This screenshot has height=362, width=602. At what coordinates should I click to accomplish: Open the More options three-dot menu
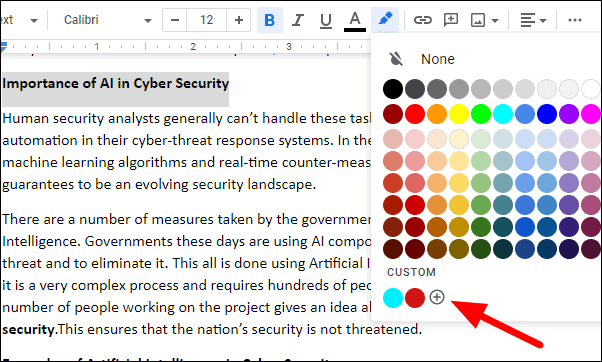click(575, 20)
